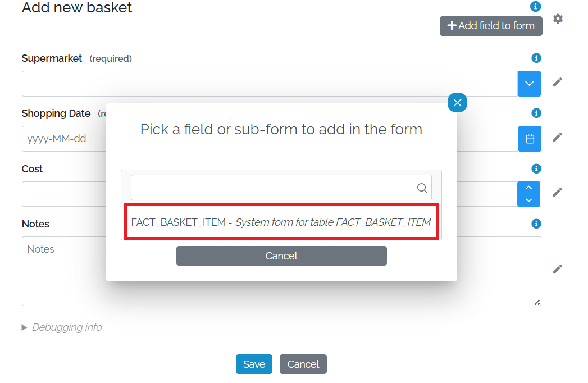The width and height of the screenshot is (588, 383).
Task: Click the info icon beside the Notes label
Action: (536, 224)
